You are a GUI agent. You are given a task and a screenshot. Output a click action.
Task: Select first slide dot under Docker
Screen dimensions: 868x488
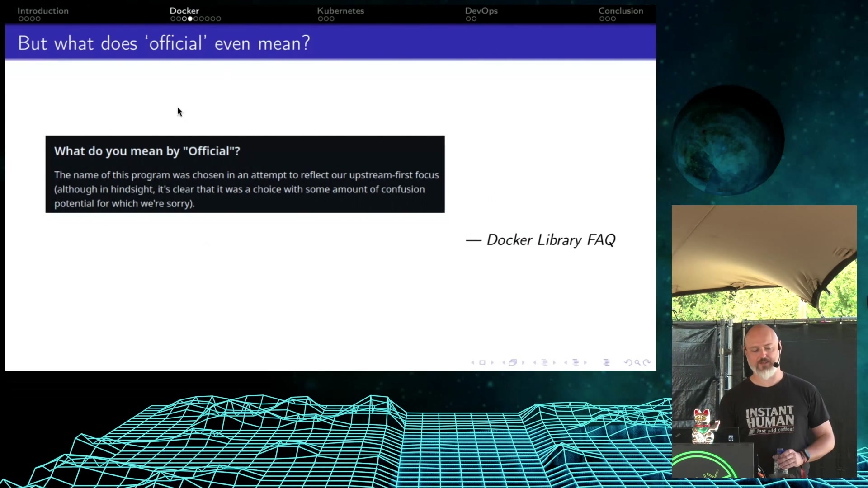(173, 19)
